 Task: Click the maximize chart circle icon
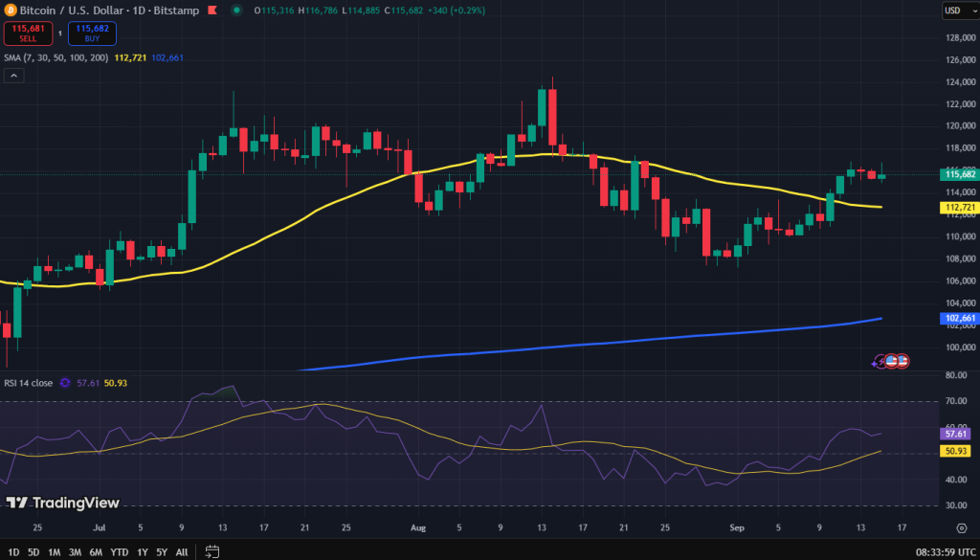click(964, 526)
